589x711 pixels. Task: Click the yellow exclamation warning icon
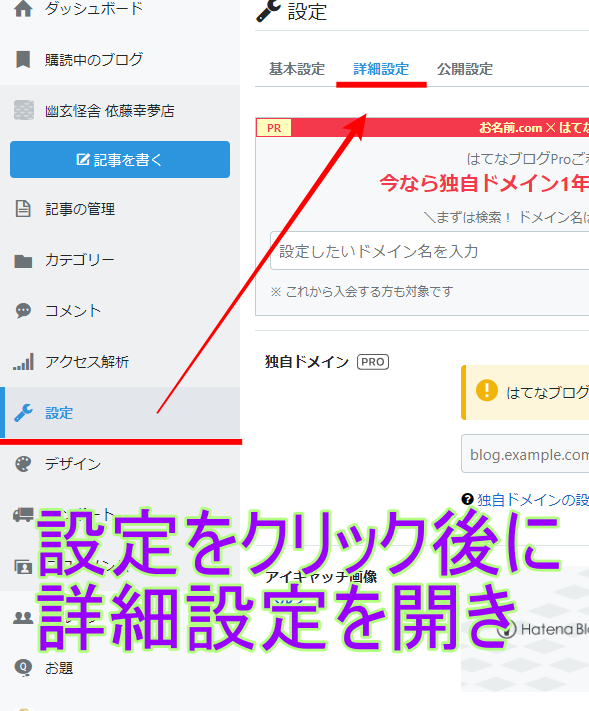[487, 390]
